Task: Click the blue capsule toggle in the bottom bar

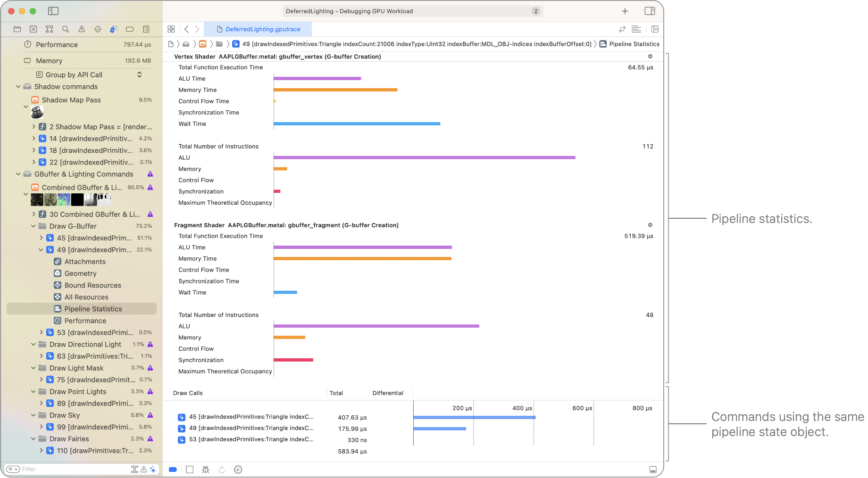Action: pos(173,470)
